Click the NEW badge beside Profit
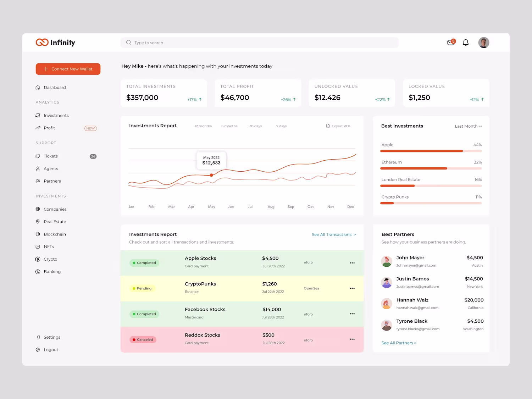The height and width of the screenshot is (399, 532). pyautogui.click(x=90, y=128)
